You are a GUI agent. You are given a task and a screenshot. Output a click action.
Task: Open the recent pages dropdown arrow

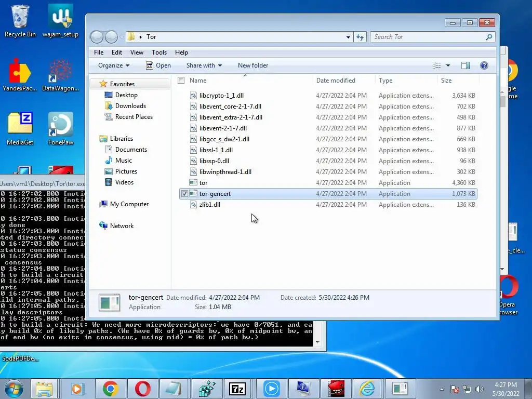pyautogui.click(x=121, y=37)
